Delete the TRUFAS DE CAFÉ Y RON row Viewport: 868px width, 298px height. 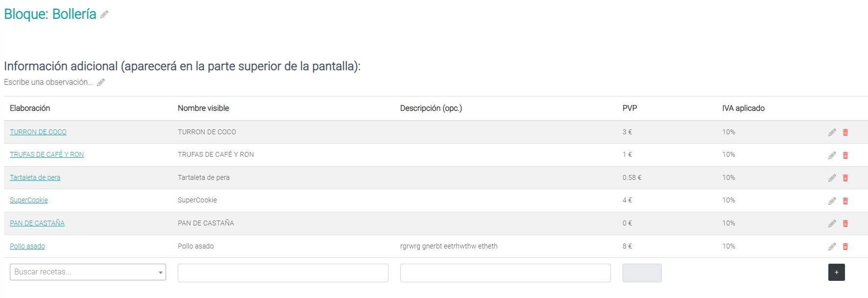point(845,155)
